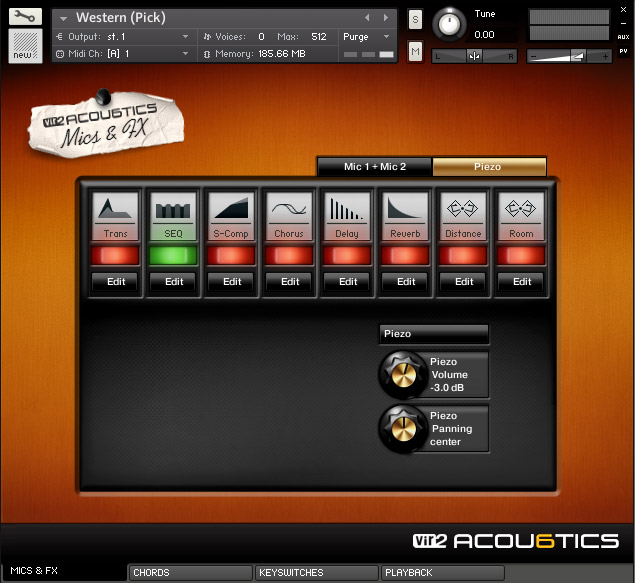Mute the instrument with M button
This screenshot has height=583, width=635.
(x=415, y=51)
